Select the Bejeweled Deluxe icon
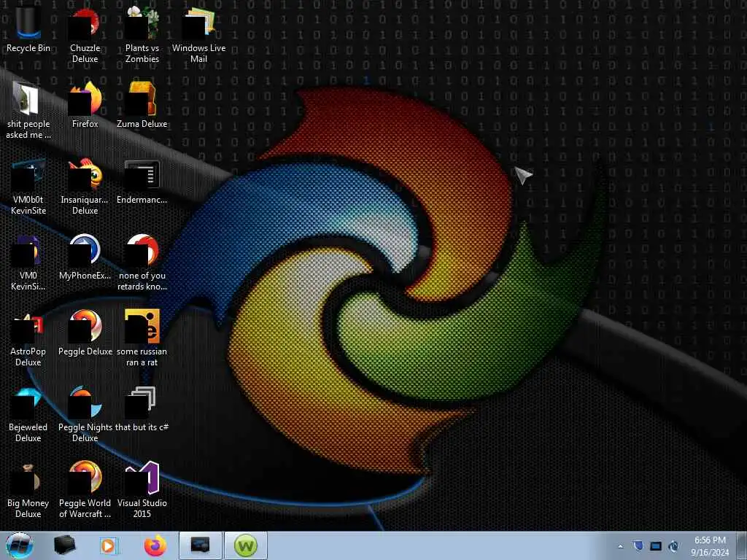 coord(28,413)
